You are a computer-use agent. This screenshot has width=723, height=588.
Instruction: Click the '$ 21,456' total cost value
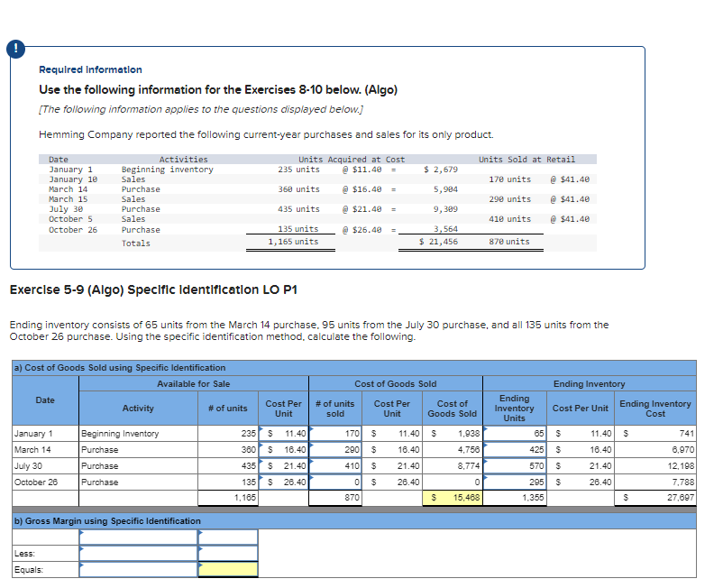[x=438, y=241]
